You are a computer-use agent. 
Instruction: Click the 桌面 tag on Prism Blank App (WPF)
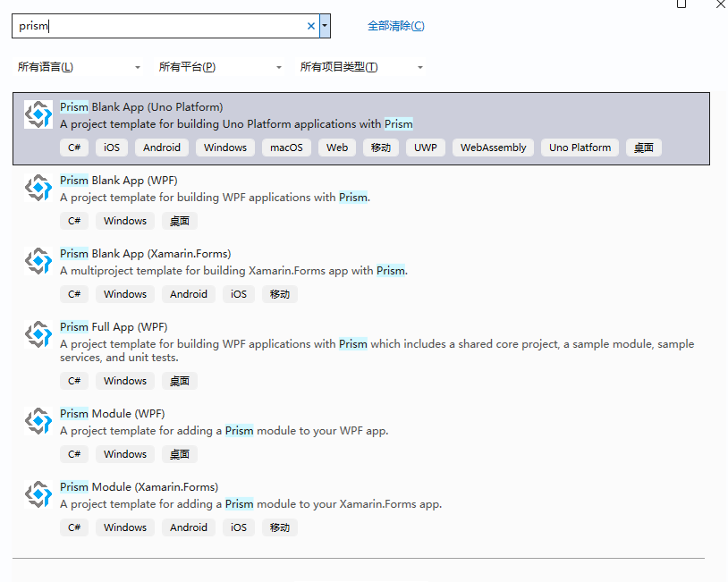coord(179,221)
